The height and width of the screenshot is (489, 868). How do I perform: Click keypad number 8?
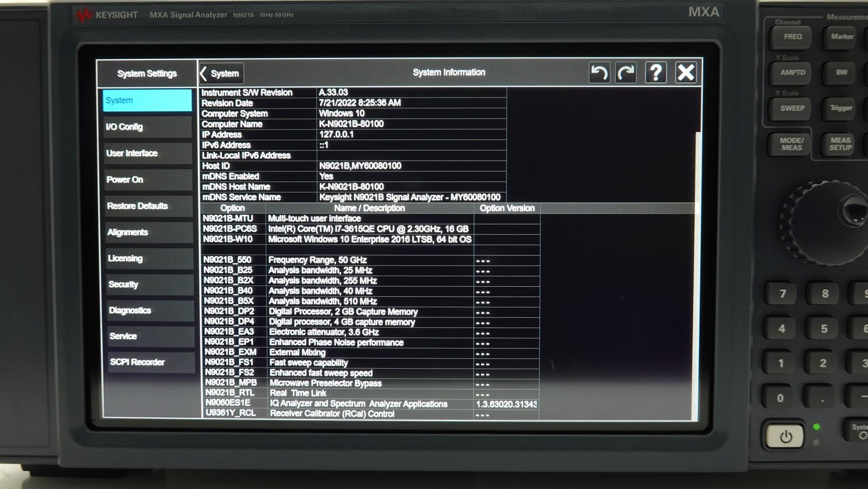pyautogui.click(x=825, y=294)
